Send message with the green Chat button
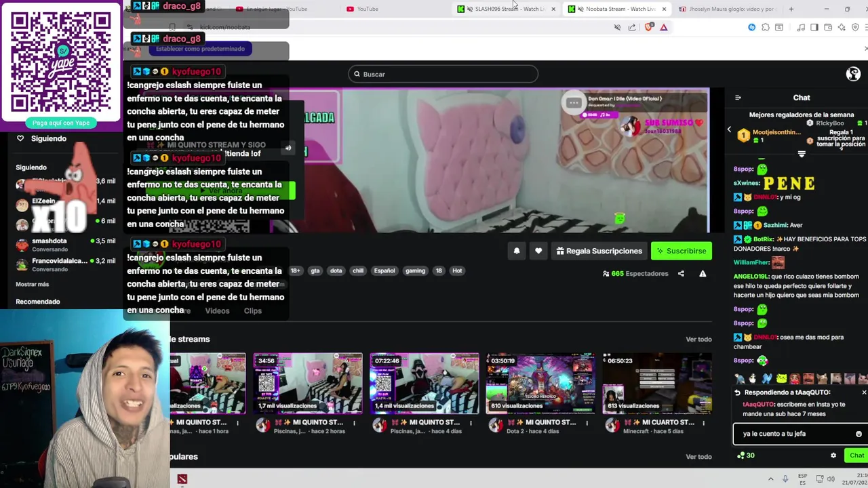This screenshot has height=488, width=868. [856, 455]
